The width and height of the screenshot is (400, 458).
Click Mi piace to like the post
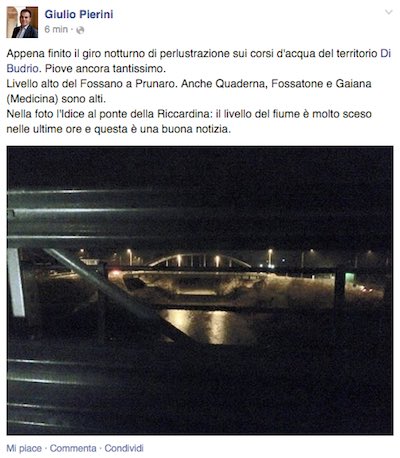[x=24, y=448]
